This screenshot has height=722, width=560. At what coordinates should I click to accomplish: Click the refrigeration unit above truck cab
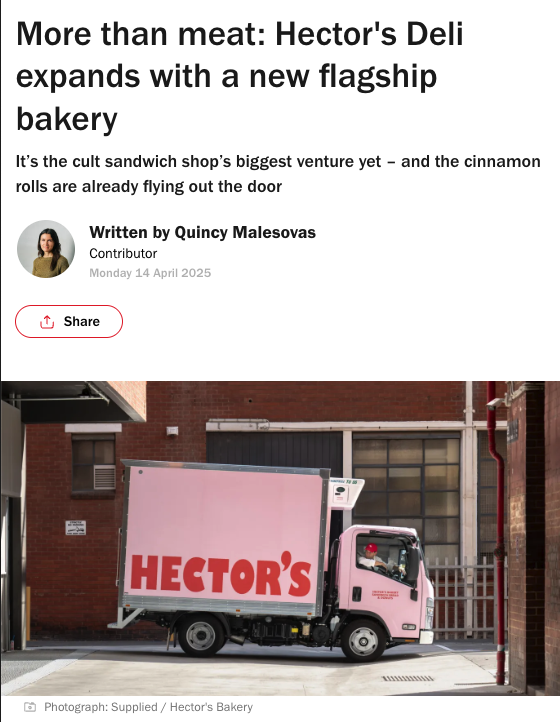(x=346, y=494)
